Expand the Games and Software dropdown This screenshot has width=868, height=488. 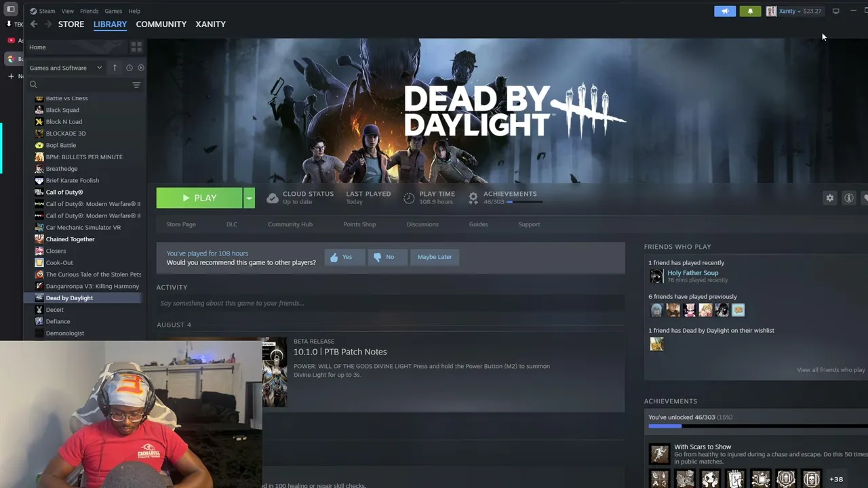tap(66, 68)
